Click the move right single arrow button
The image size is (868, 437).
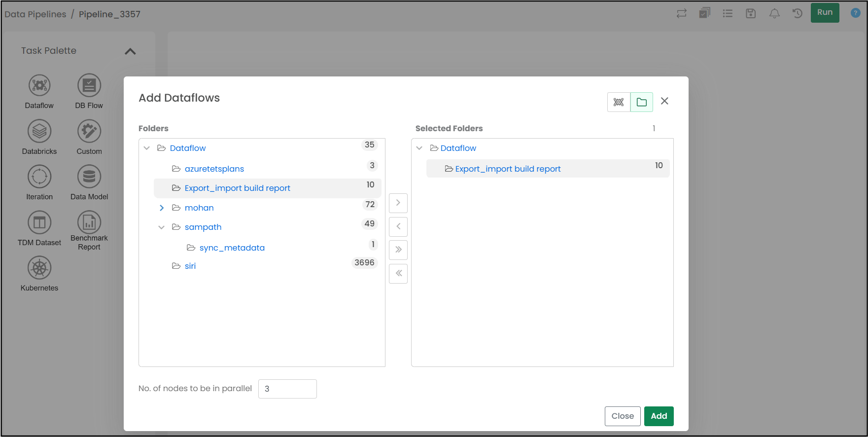[398, 203]
